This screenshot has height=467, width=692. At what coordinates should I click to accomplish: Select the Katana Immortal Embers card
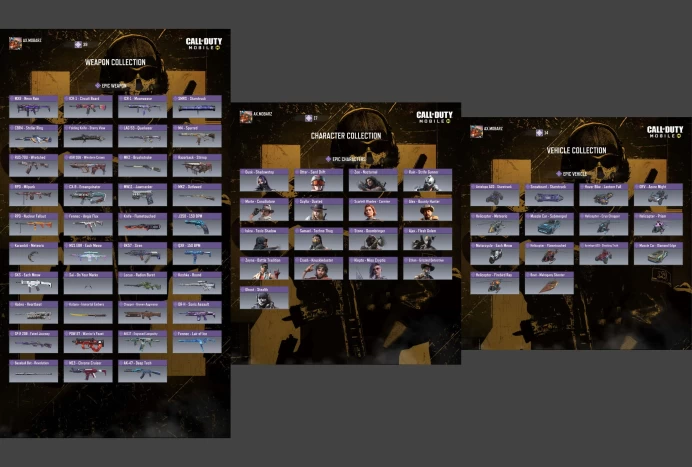click(x=88, y=313)
